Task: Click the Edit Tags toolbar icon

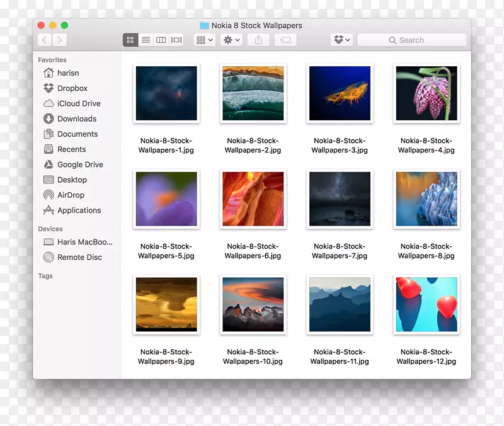Action: pyautogui.click(x=285, y=40)
